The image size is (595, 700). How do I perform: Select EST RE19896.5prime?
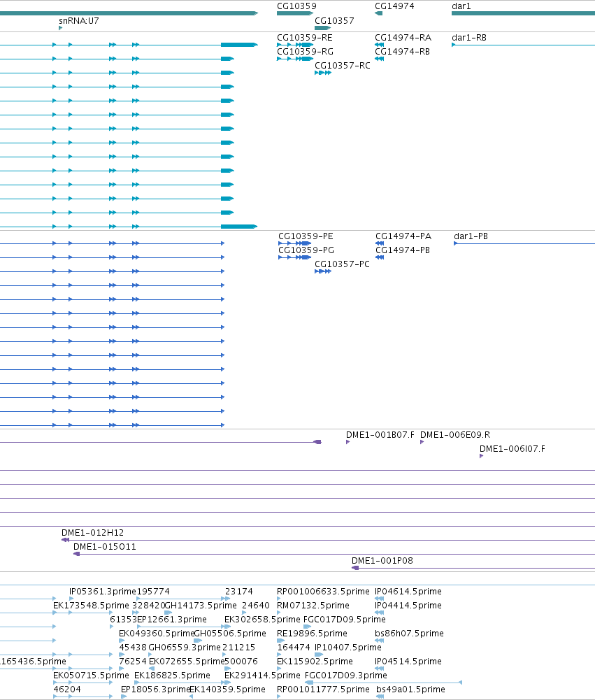(312, 634)
